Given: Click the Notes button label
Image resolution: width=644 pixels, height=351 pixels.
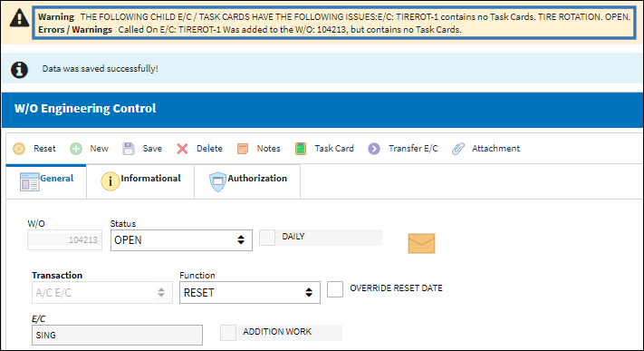Looking at the screenshot, I should click(269, 149).
